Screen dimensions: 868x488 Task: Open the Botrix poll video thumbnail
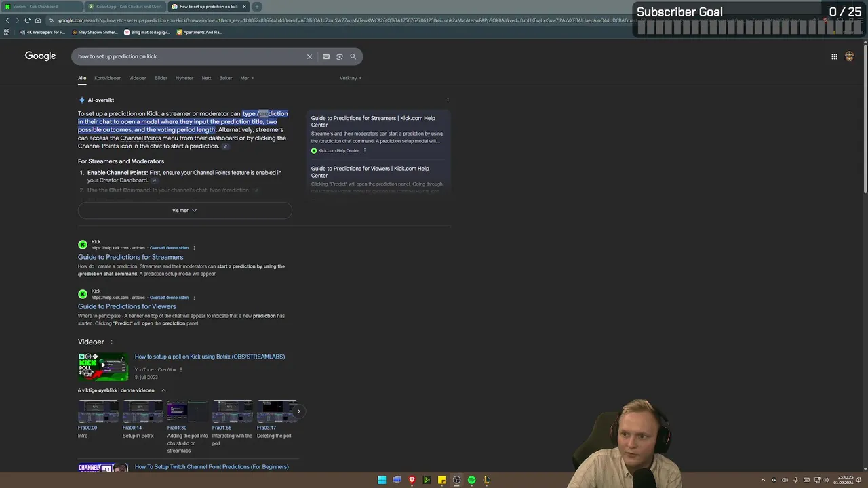(103, 367)
